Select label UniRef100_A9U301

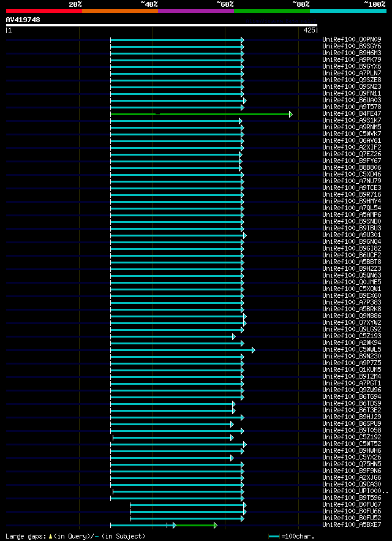point(352,235)
